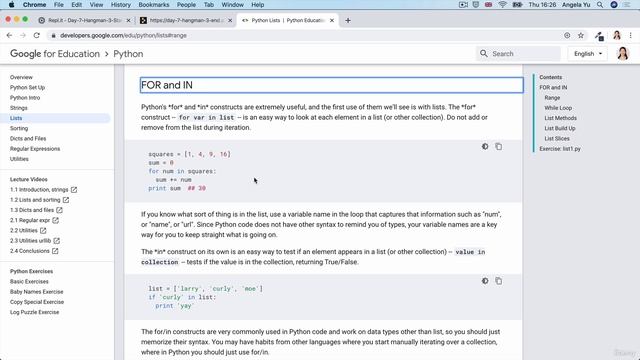Jump to List Methods in Contents
This screenshot has height=360, width=640.
tap(560, 118)
